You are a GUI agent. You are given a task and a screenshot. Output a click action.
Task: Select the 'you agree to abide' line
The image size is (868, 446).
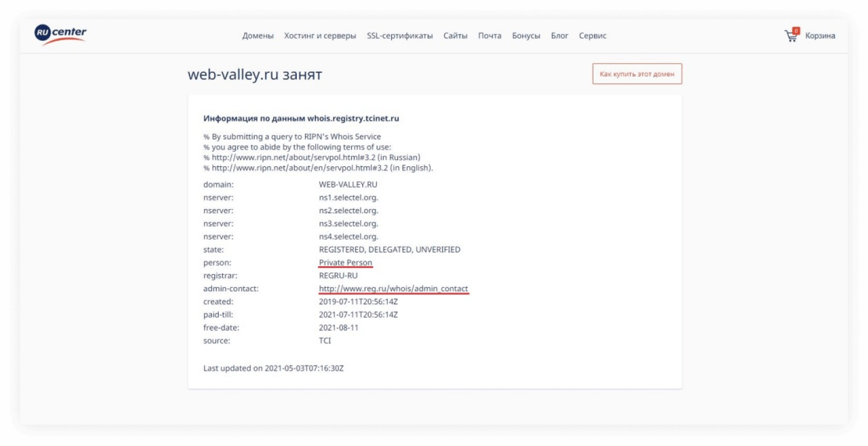[297, 147]
